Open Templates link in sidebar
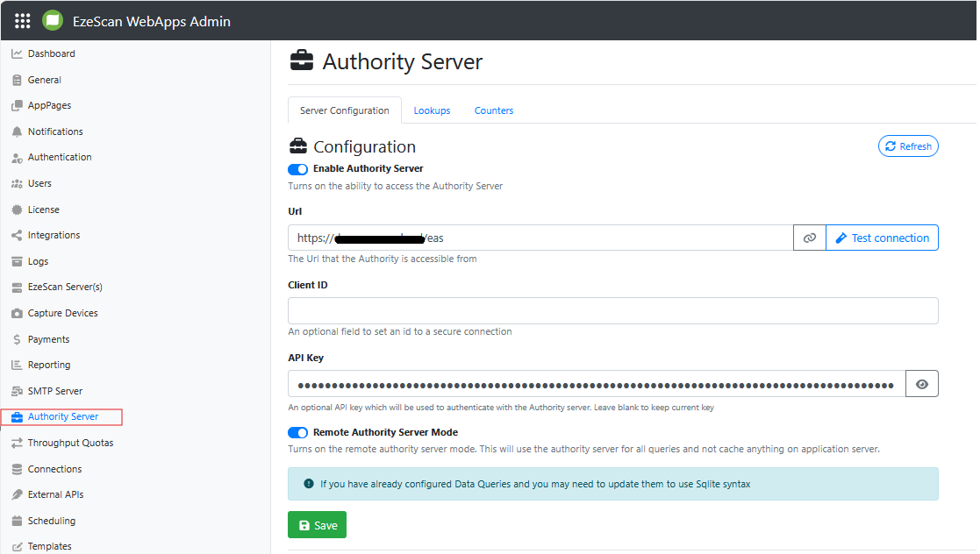 click(x=49, y=546)
